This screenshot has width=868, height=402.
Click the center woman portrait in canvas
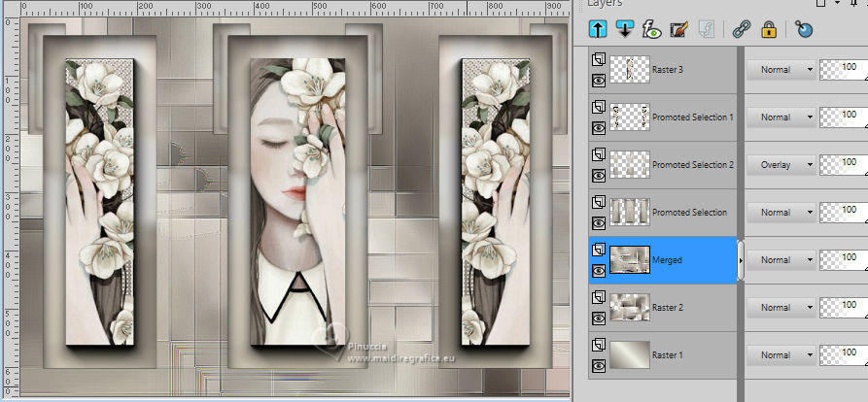297,202
